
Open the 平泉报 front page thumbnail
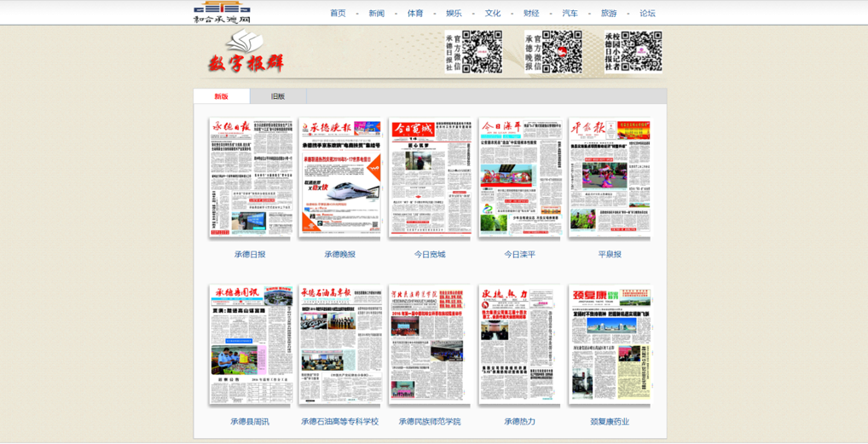(610, 177)
